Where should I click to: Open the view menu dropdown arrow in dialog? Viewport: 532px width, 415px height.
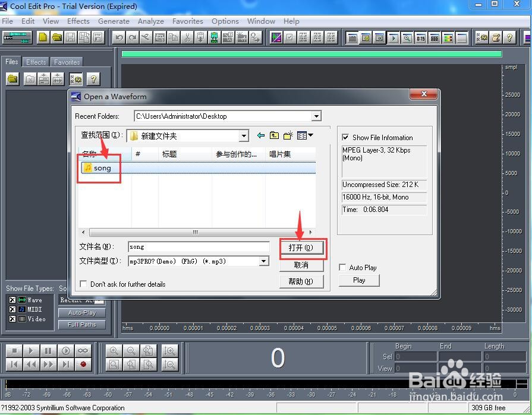[311, 135]
